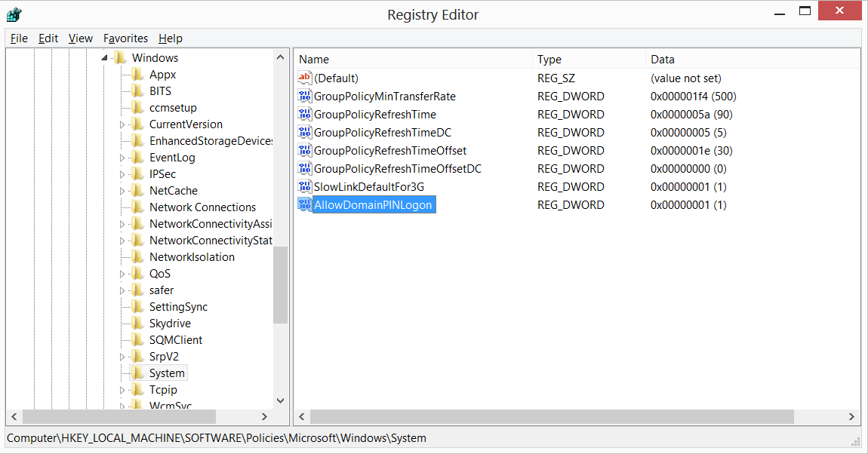Click the NetworkIsolation folder icon

pos(137,256)
